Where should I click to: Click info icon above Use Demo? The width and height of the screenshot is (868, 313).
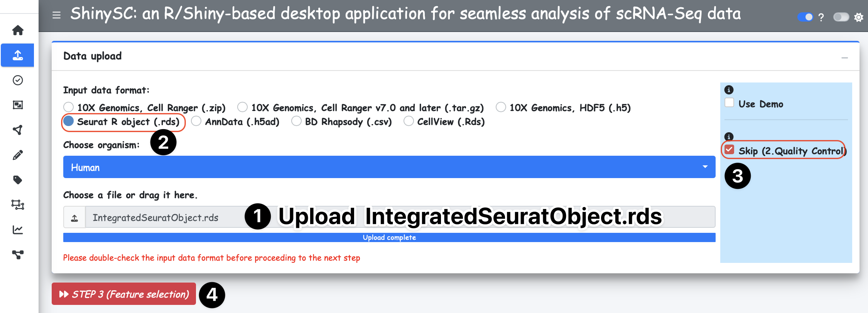click(729, 90)
